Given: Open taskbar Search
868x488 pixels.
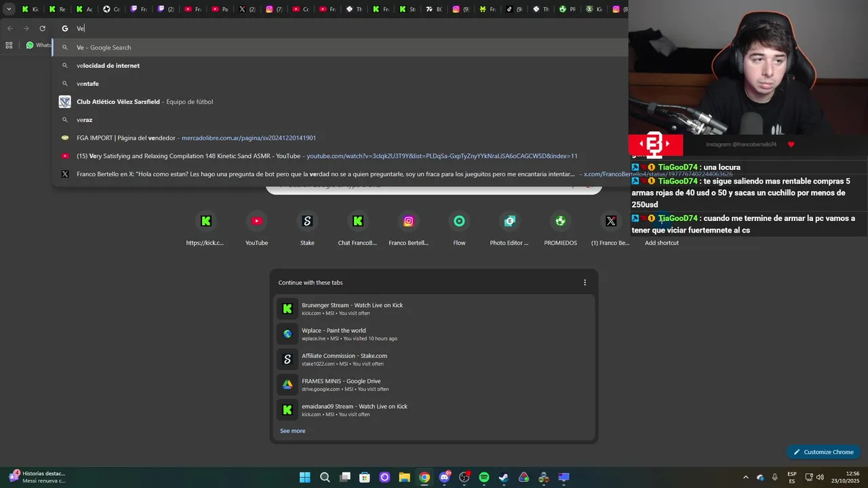Looking at the screenshot, I should pyautogui.click(x=325, y=477).
